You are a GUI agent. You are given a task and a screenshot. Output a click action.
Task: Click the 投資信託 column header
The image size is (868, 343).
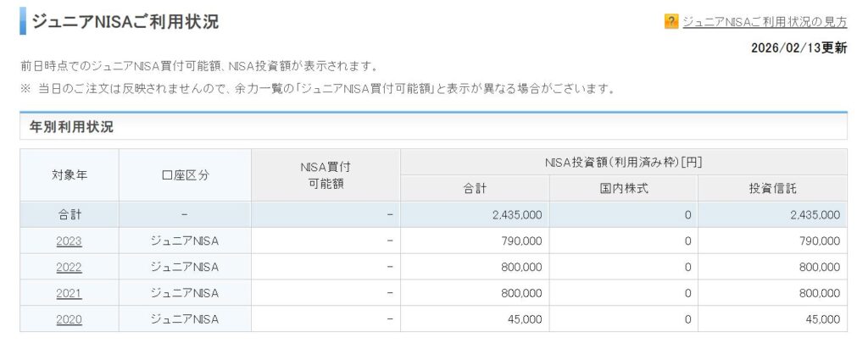[772, 188]
